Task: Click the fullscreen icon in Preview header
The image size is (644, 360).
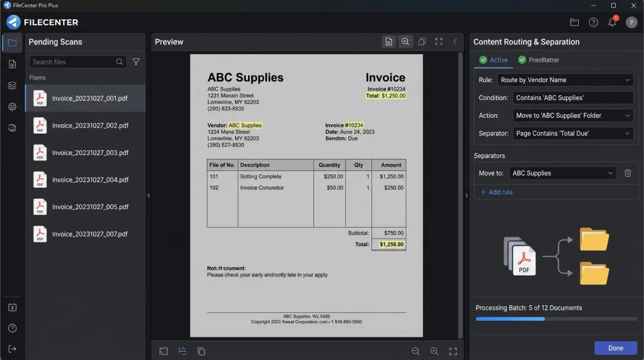Action: [x=439, y=42]
